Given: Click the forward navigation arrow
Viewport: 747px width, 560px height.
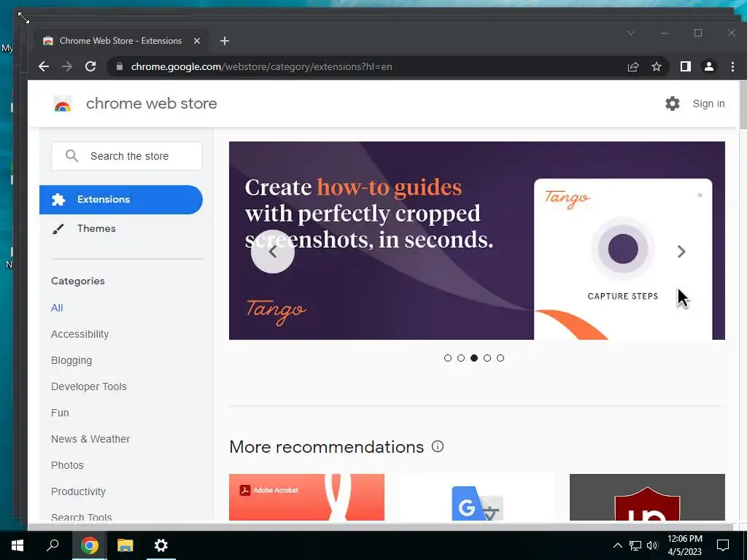Looking at the screenshot, I should tap(67, 66).
